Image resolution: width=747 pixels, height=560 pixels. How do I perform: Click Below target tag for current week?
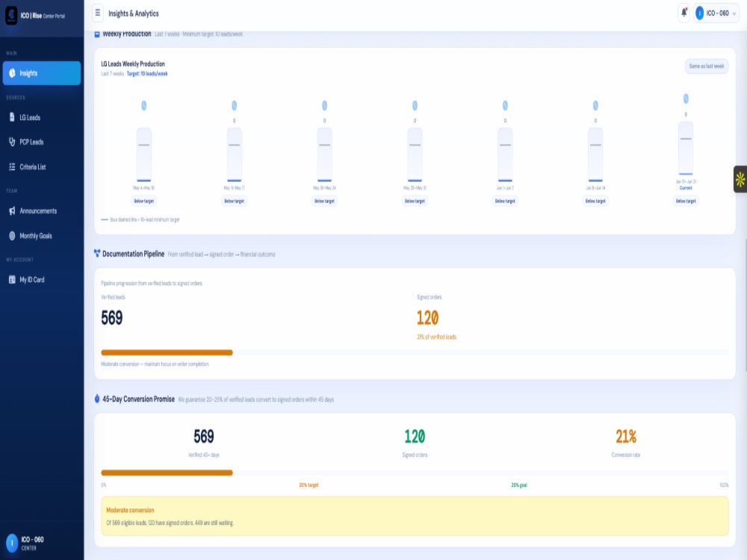[x=686, y=201]
